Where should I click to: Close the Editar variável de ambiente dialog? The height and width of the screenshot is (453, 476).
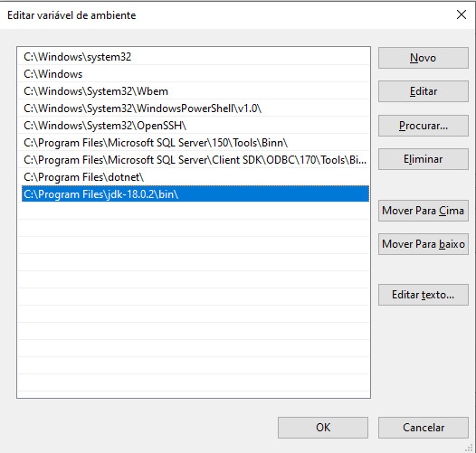tap(462, 14)
